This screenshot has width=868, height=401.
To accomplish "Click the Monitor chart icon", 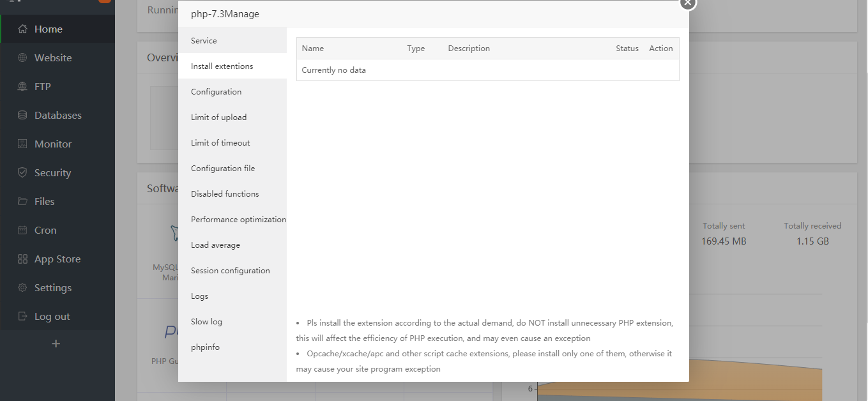I will click(x=22, y=144).
